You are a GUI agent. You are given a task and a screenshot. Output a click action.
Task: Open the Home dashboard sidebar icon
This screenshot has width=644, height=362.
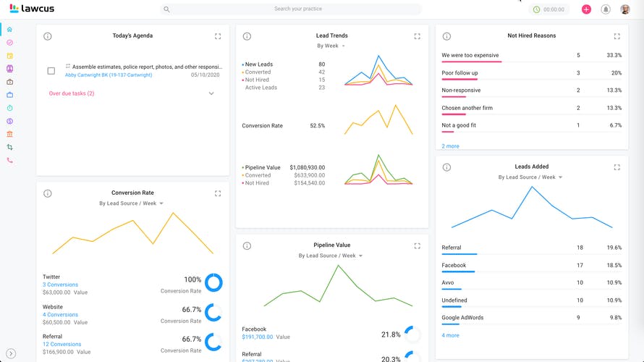(x=9, y=30)
